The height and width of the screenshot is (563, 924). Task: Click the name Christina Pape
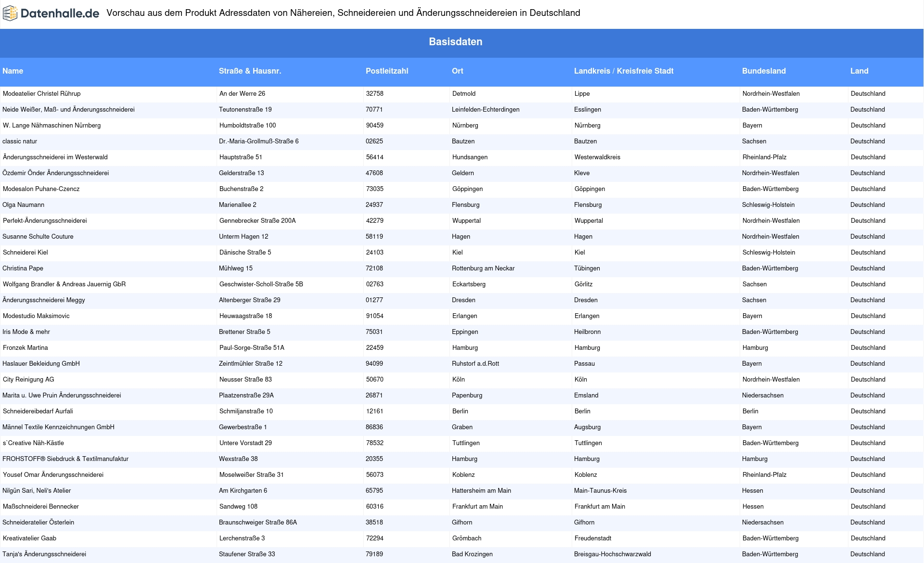pyautogui.click(x=23, y=268)
